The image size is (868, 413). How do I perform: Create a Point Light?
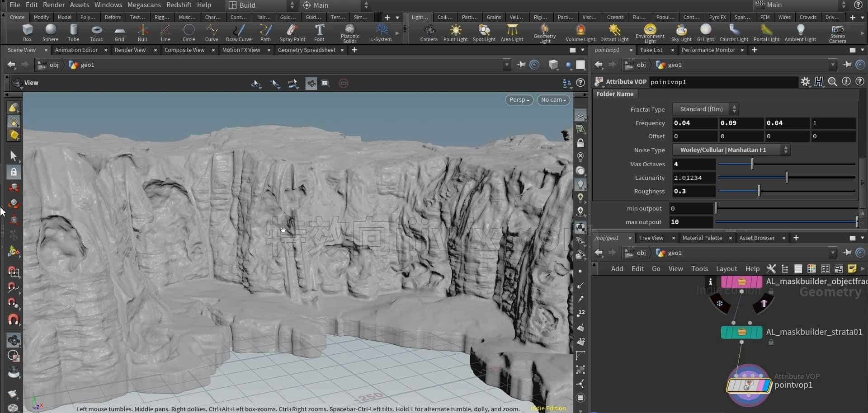pos(455,33)
